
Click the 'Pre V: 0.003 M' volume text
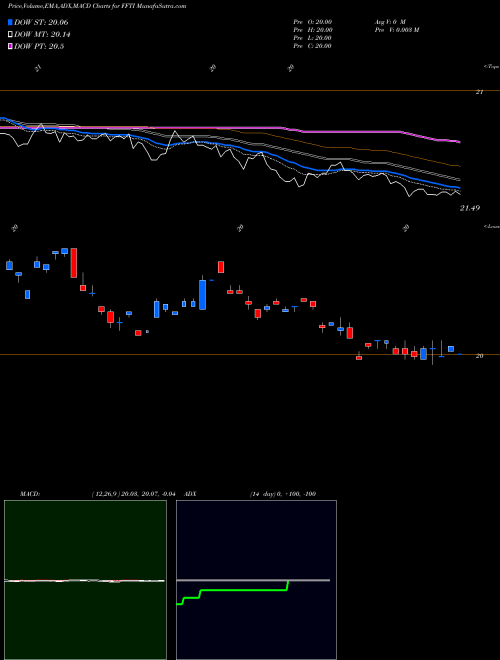coord(396,30)
